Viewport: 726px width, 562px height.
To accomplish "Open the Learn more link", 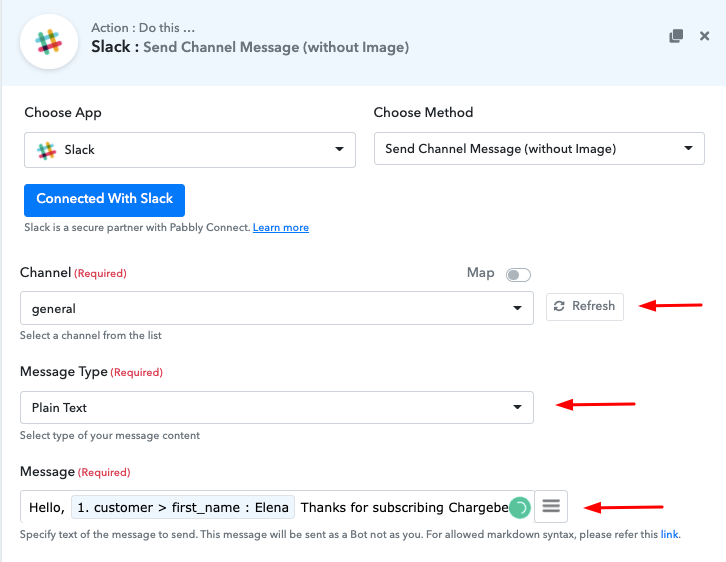I will click(281, 227).
